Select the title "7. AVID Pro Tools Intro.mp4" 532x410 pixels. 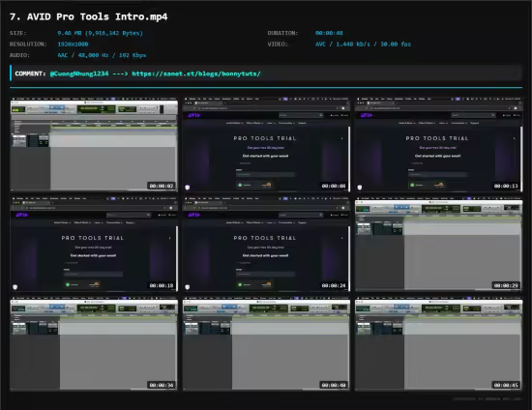click(89, 16)
